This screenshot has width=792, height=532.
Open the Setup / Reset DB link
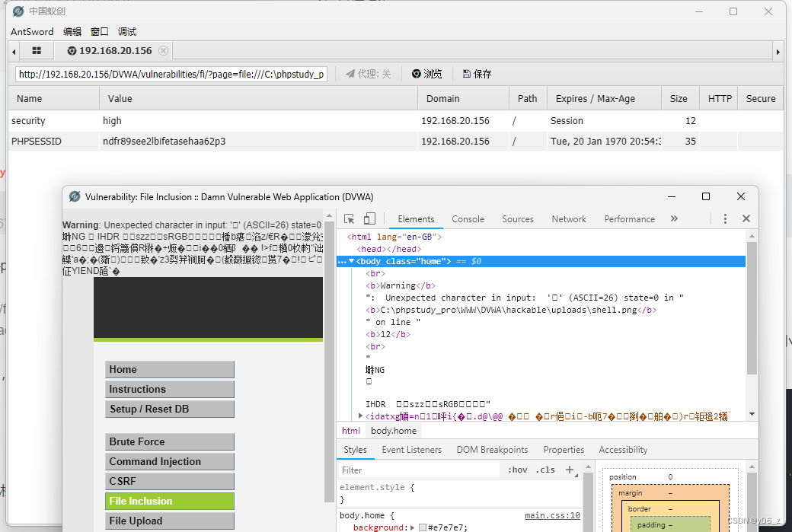click(x=170, y=409)
